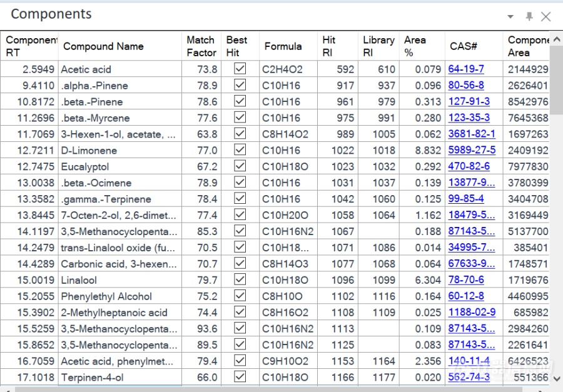Toggle Best Hit checkbox for .beta.-Pinene
This screenshot has width=563, height=392.
tap(240, 101)
